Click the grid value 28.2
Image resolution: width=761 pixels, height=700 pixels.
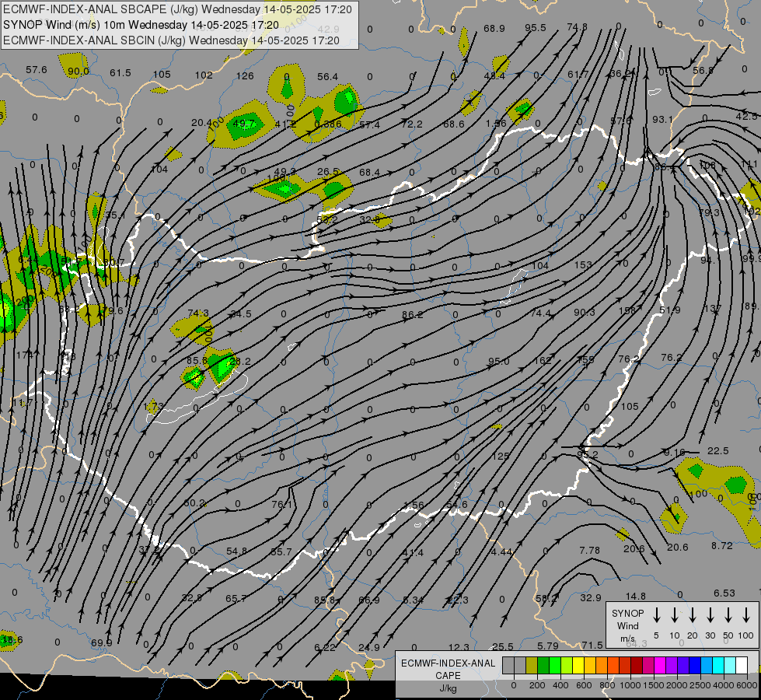point(239,362)
